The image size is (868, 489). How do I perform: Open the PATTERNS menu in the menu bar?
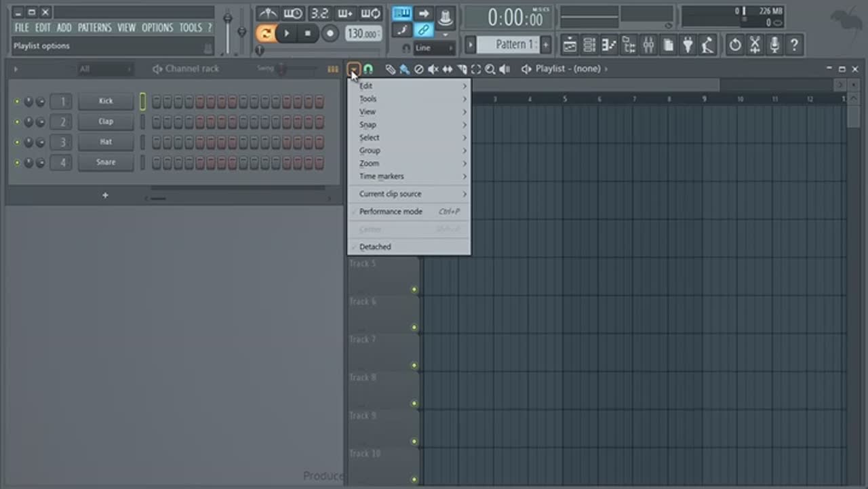(x=94, y=28)
